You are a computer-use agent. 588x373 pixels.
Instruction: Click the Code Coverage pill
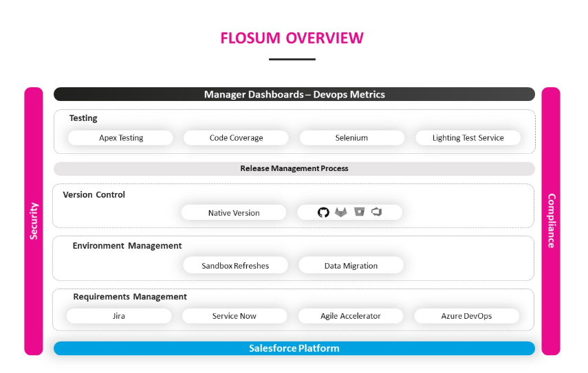click(236, 138)
